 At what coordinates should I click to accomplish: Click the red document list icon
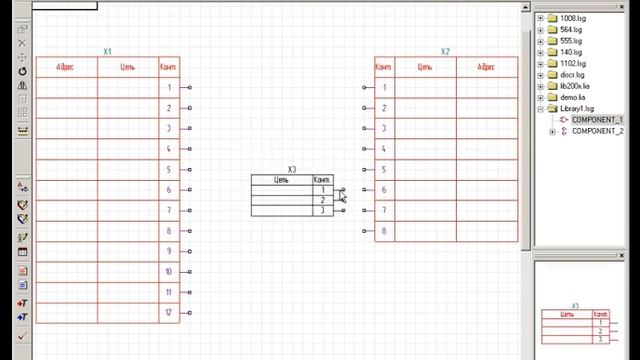[22, 271]
